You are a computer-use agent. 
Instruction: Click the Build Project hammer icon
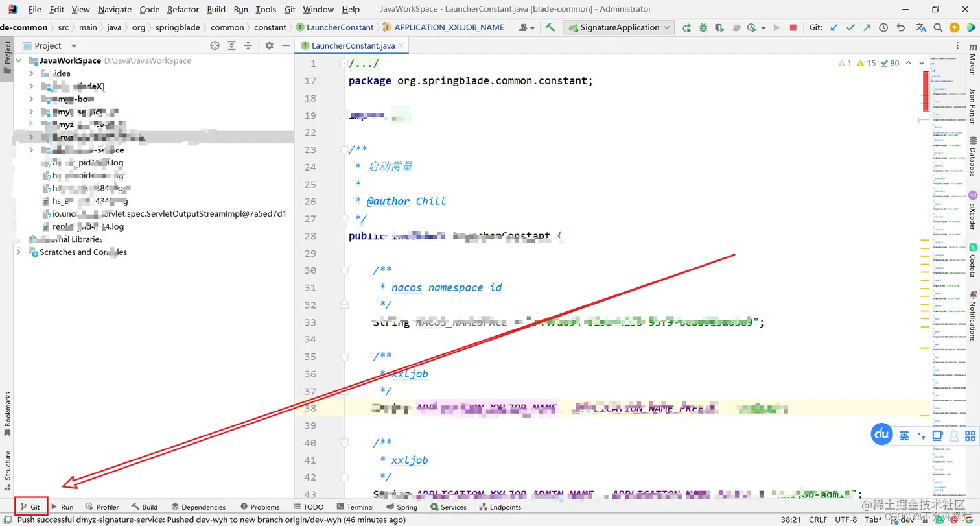pos(550,27)
